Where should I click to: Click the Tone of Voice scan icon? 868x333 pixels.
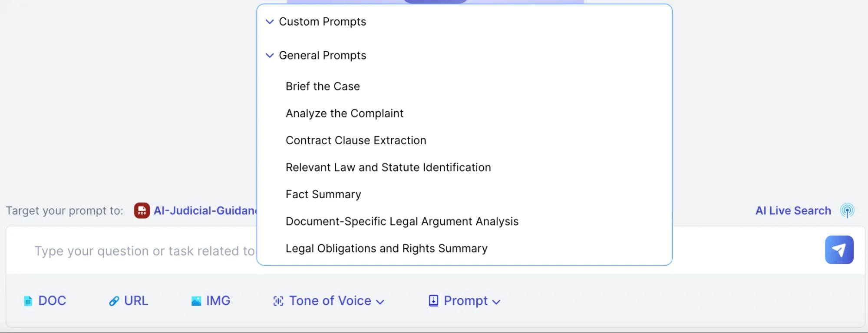click(278, 301)
